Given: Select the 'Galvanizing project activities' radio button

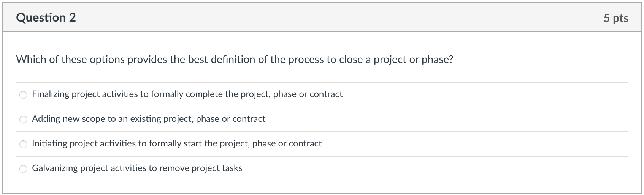Looking at the screenshot, I should pos(24,169).
